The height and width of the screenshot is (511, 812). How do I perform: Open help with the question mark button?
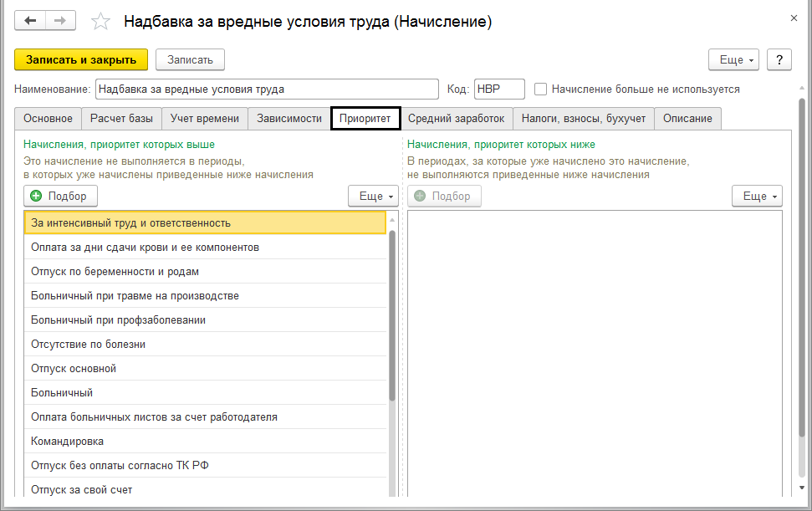(779, 59)
